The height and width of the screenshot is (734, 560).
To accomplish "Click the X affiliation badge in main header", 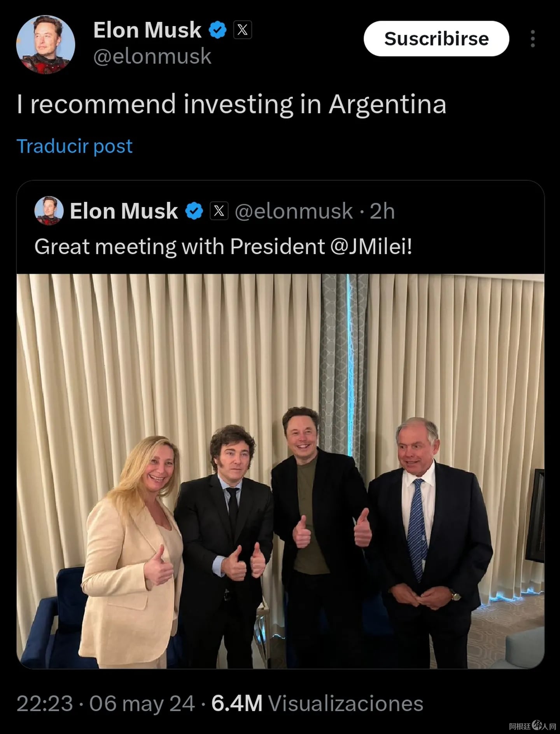I will tap(242, 30).
